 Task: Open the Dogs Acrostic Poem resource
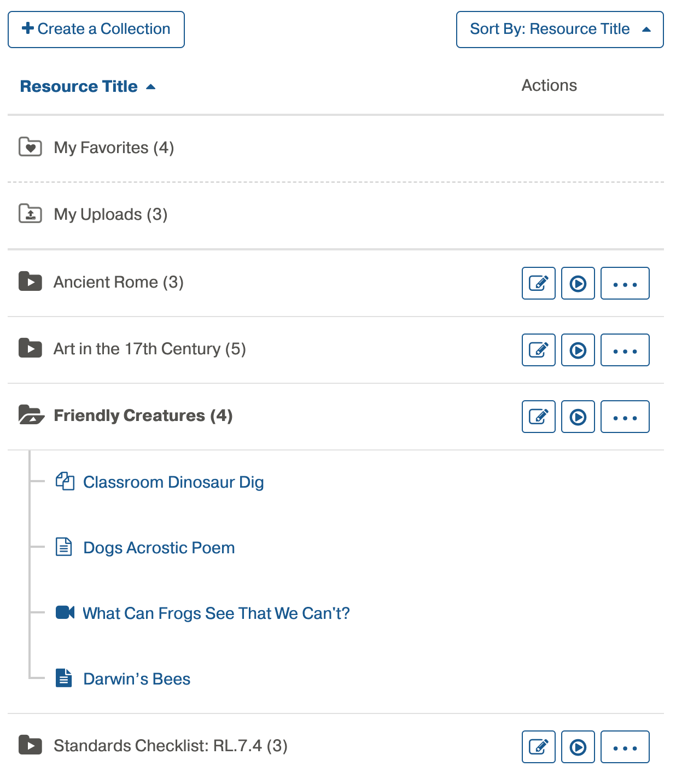point(159,548)
